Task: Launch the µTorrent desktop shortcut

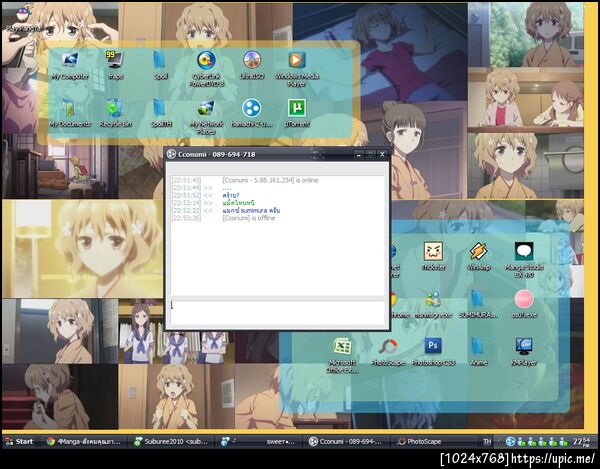Action: [297, 113]
